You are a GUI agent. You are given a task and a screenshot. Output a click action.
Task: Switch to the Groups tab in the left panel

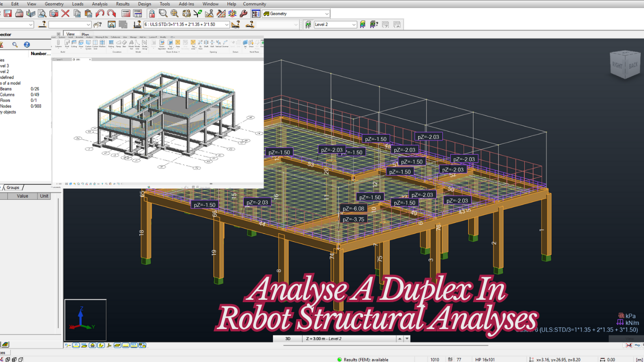12,187
